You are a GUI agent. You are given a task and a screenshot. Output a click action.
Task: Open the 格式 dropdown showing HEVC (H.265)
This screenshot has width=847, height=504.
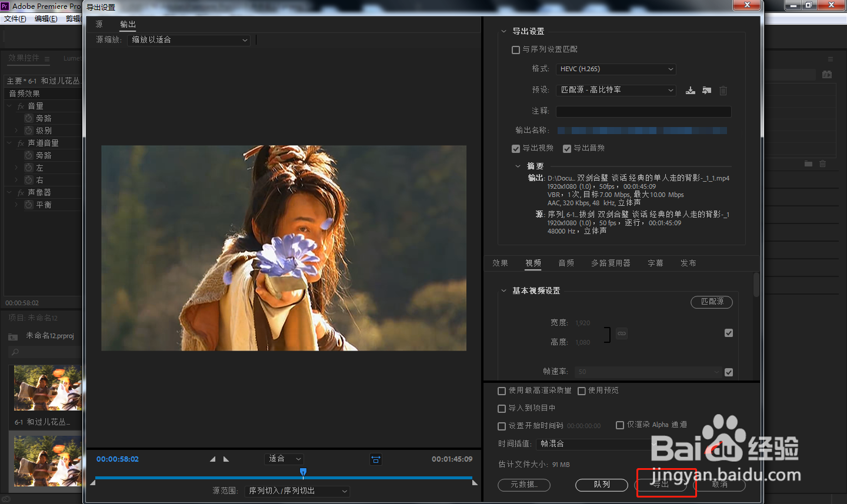click(616, 69)
